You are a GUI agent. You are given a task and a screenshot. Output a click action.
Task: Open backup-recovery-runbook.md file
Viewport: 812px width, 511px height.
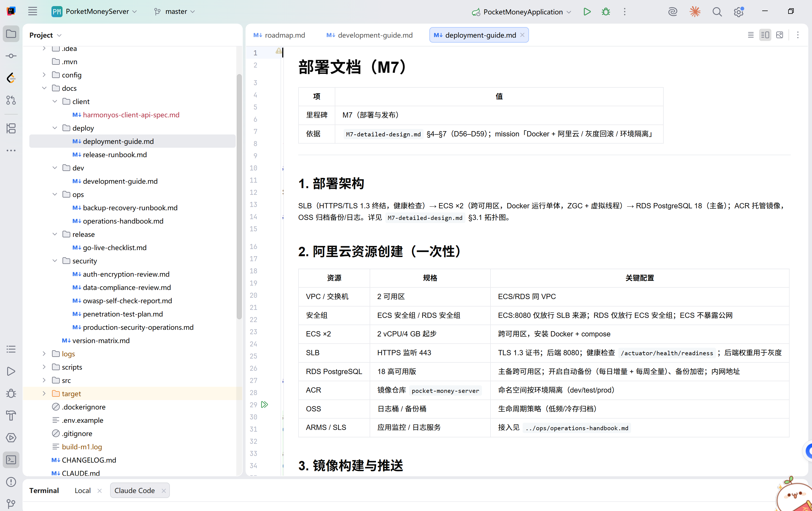[x=130, y=208]
